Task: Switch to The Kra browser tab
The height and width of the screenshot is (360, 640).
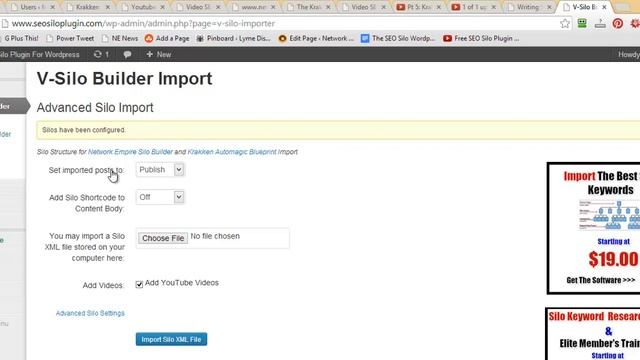Action: point(308,7)
